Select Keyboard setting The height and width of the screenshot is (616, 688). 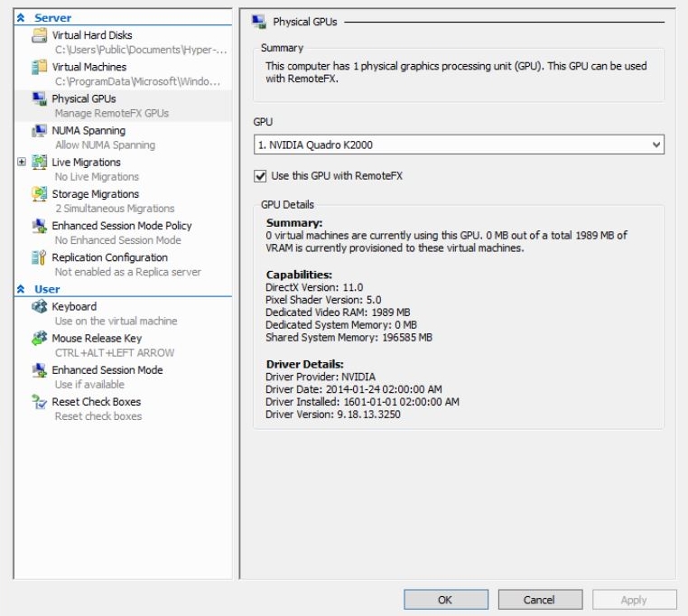coord(74,306)
